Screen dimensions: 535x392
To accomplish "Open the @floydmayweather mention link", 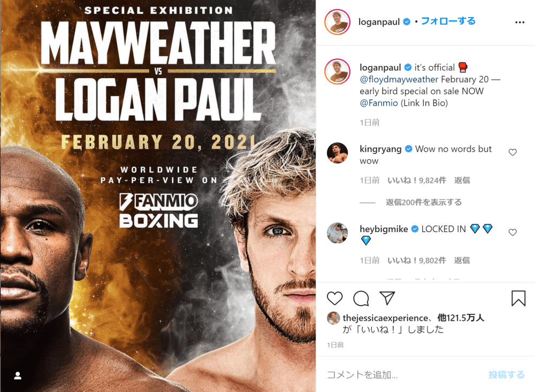I will click(399, 79).
